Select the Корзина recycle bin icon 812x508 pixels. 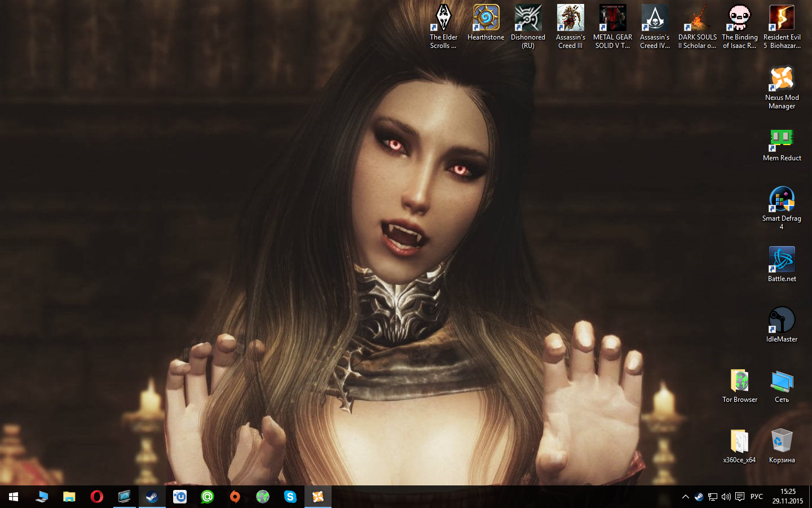[782, 445]
